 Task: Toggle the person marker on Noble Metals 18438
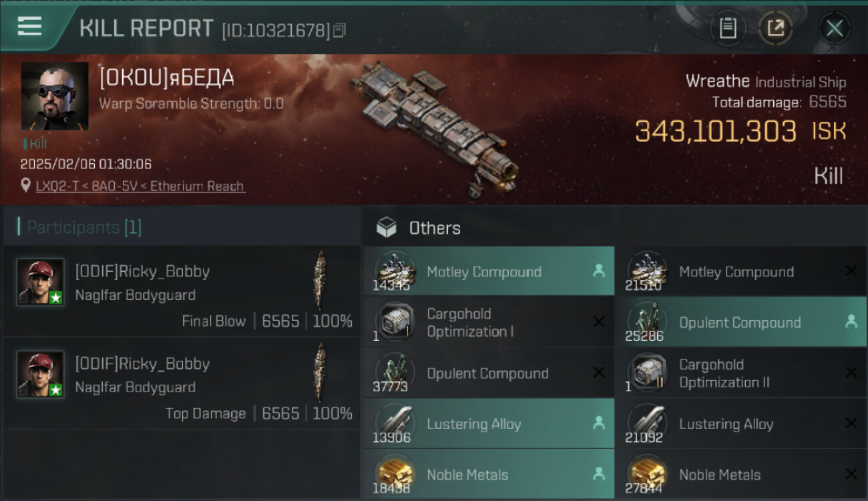point(598,474)
